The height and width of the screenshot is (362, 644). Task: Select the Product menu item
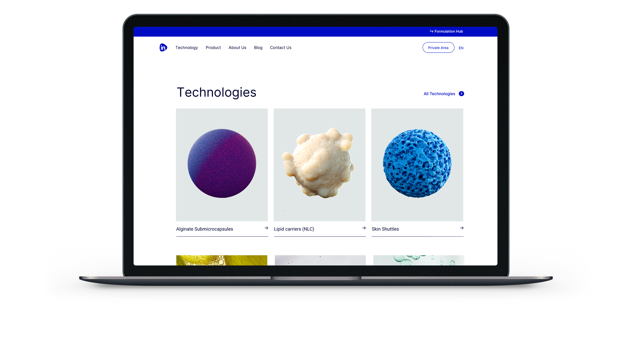pyautogui.click(x=213, y=47)
